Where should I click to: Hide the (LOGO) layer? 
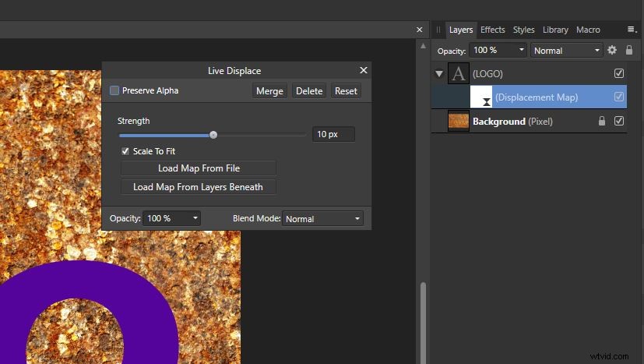pyautogui.click(x=619, y=73)
